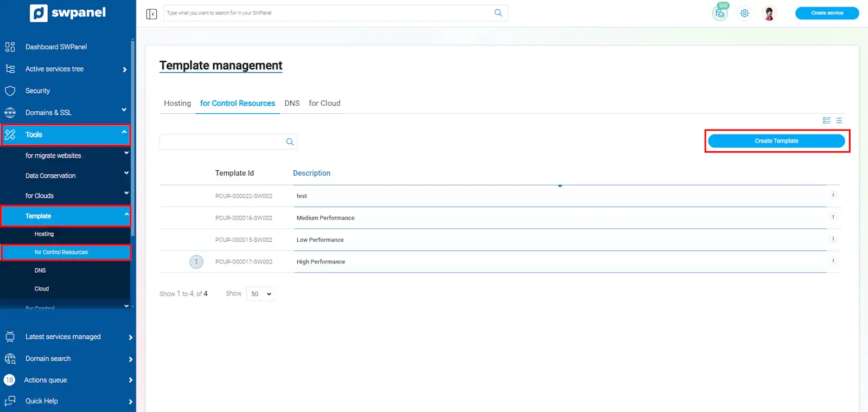The height and width of the screenshot is (412, 868).
Task: Open options menu for test template row
Action: point(833,195)
